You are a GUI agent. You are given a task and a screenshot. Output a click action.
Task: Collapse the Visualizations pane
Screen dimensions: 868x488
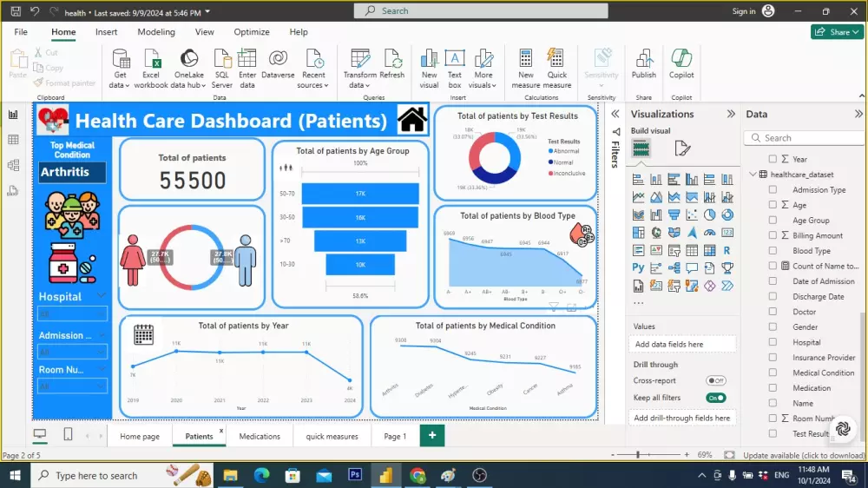(x=731, y=114)
